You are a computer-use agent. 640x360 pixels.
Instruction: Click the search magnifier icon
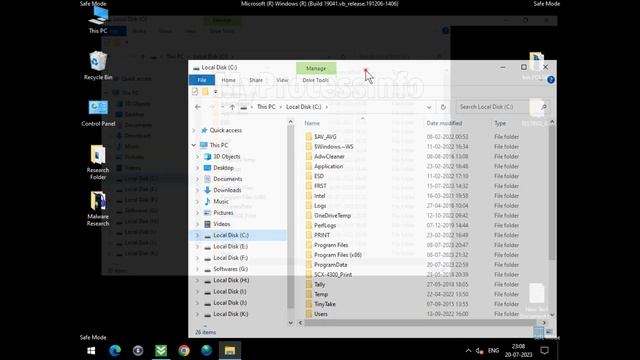point(544,107)
